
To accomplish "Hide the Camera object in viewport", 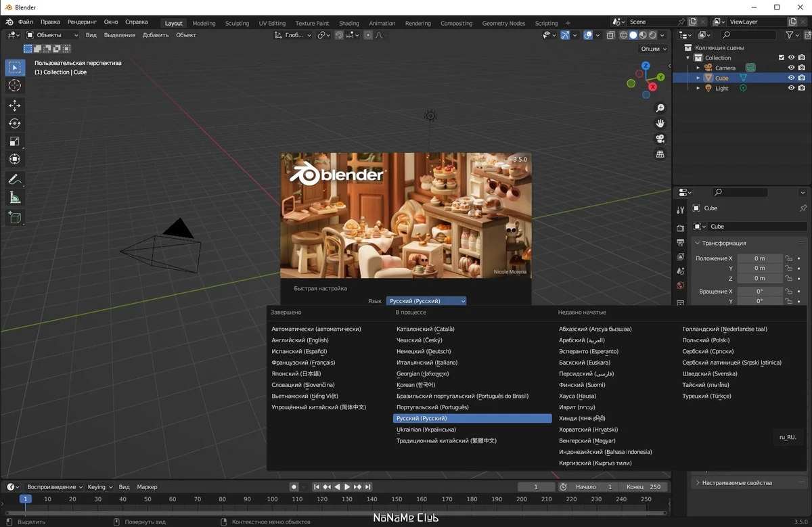I will [x=791, y=68].
